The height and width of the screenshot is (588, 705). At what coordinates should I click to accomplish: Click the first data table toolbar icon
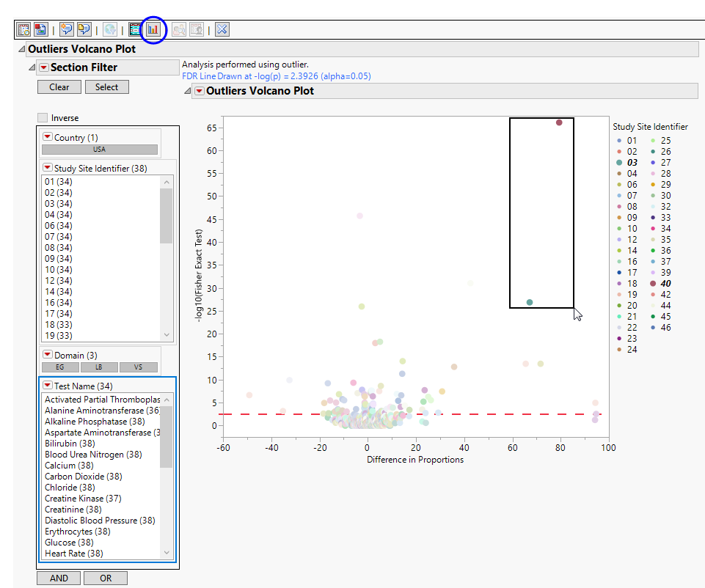tap(23, 30)
